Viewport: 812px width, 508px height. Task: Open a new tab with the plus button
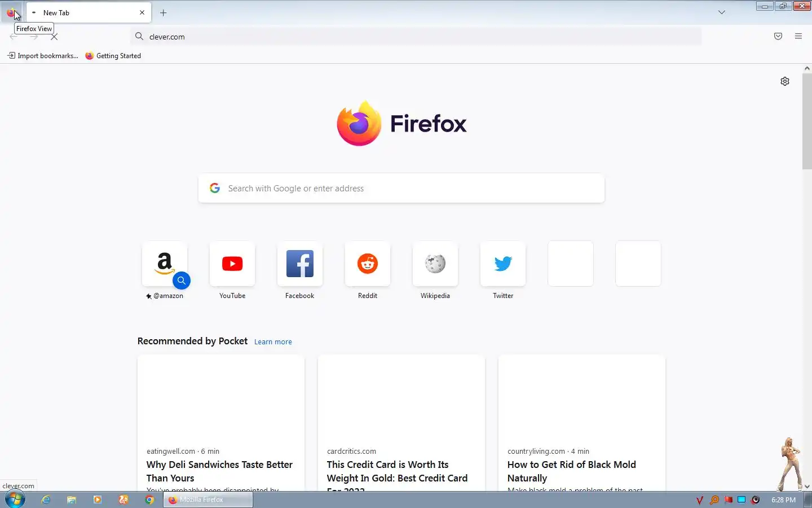pyautogui.click(x=163, y=12)
